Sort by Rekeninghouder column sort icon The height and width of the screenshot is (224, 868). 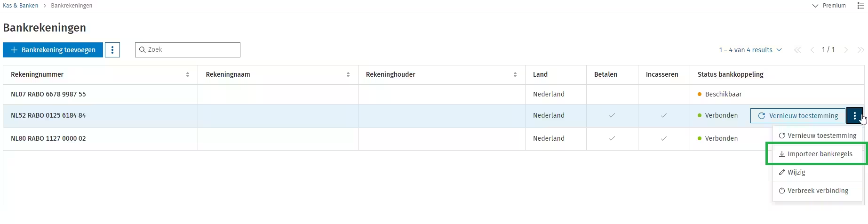[515, 75]
